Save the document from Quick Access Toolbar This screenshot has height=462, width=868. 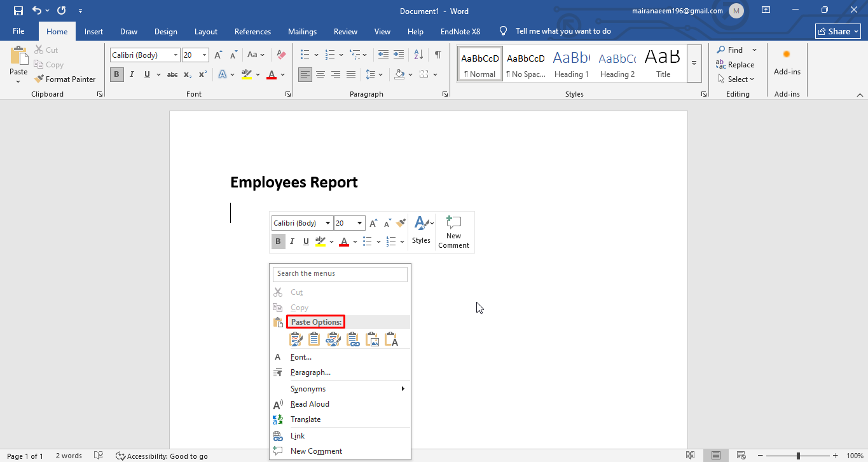click(18, 11)
